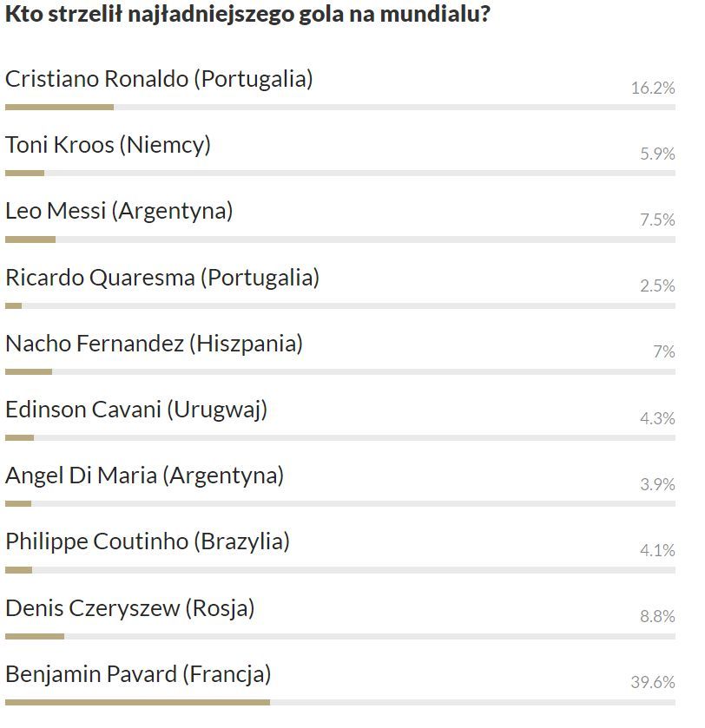Click Denis Czeryszew's result bar
The image size is (705, 728).
click(x=340, y=637)
